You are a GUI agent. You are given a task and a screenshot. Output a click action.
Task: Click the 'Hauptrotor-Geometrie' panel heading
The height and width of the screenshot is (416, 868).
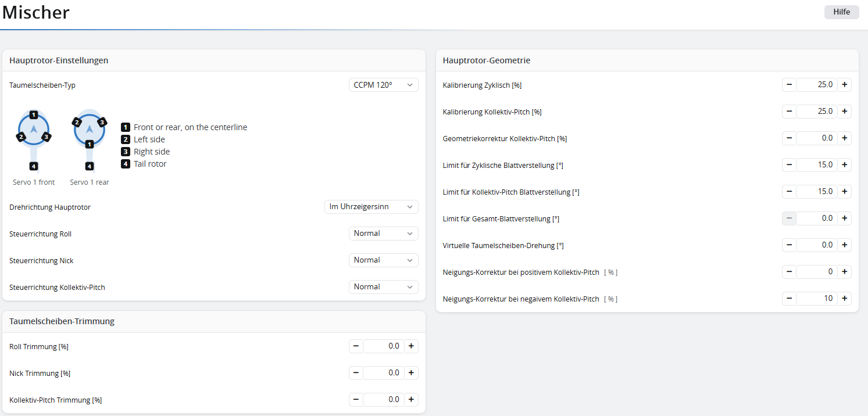(487, 60)
